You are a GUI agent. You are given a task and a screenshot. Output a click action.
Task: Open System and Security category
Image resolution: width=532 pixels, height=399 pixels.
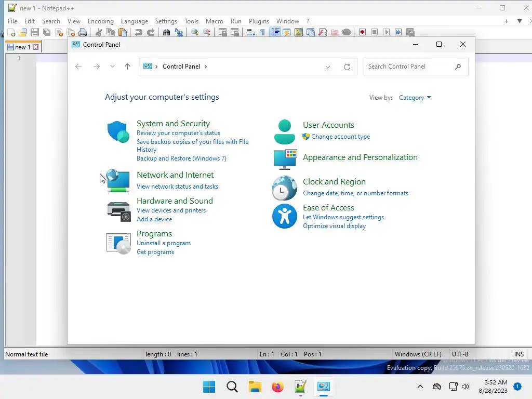click(173, 124)
